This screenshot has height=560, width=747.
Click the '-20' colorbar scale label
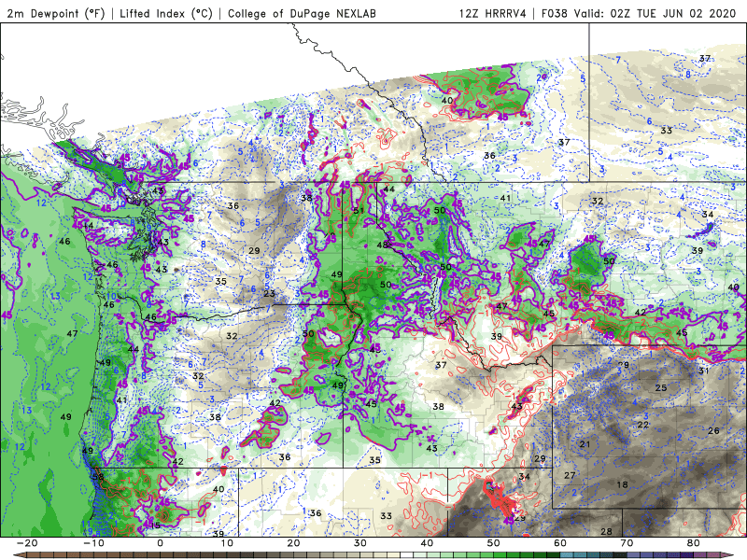pyautogui.click(x=27, y=543)
